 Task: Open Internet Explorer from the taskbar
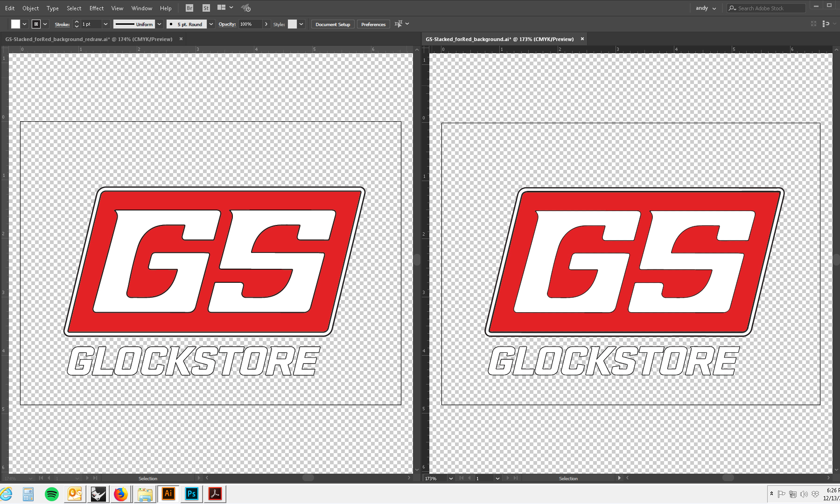coord(6,494)
